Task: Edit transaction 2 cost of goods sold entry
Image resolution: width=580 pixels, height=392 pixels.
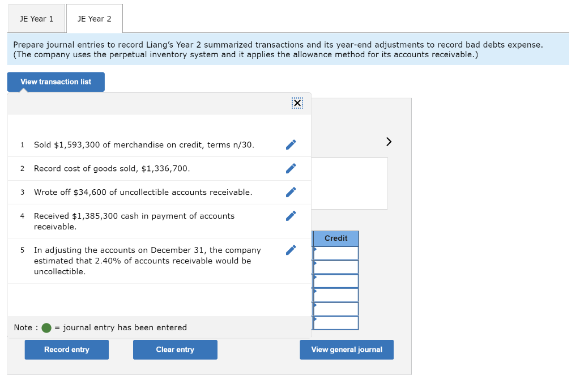Action: tap(291, 168)
